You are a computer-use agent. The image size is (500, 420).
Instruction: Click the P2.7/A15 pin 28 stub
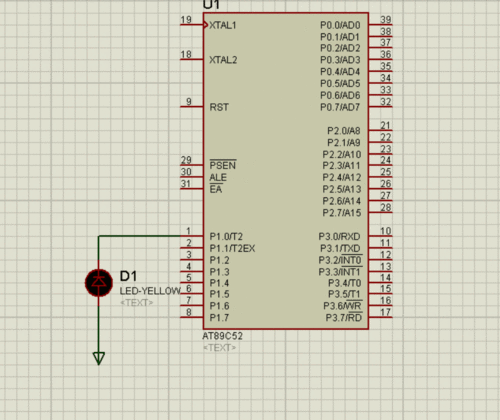380,212
